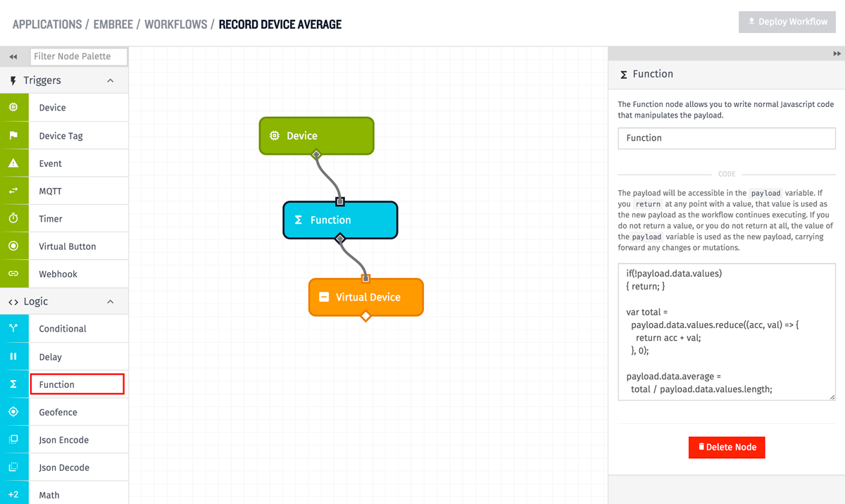Viewport: 845px width, 504px height.
Task: Click the Function node name field
Action: click(x=727, y=138)
